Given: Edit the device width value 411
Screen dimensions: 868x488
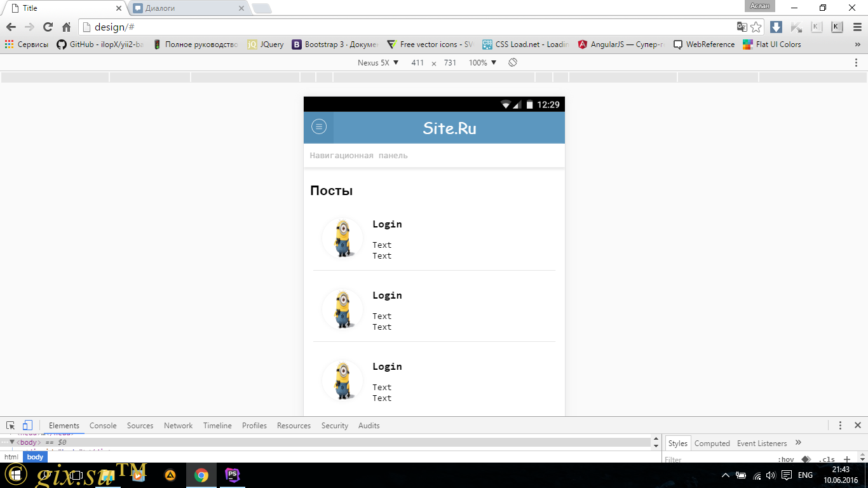Looking at the screenshot, I should (417, 63).
